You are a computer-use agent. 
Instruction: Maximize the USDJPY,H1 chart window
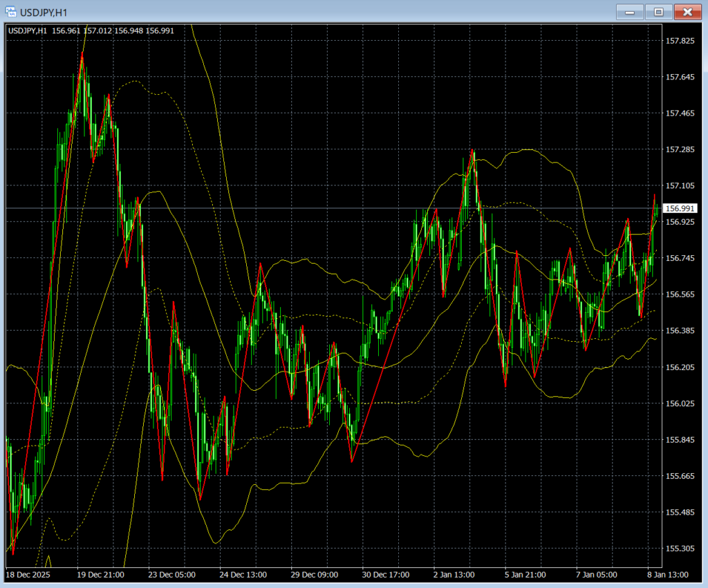coord(658,12)
